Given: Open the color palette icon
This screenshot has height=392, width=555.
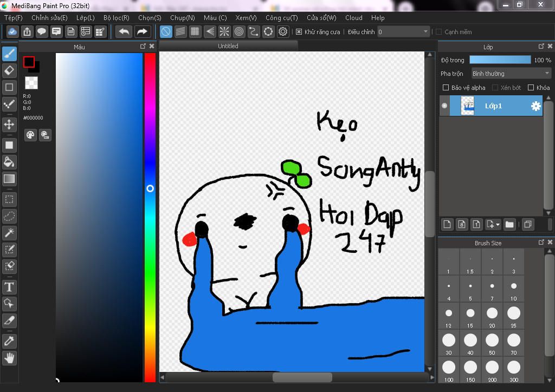Looking at the screenshot, I should 30,135.
